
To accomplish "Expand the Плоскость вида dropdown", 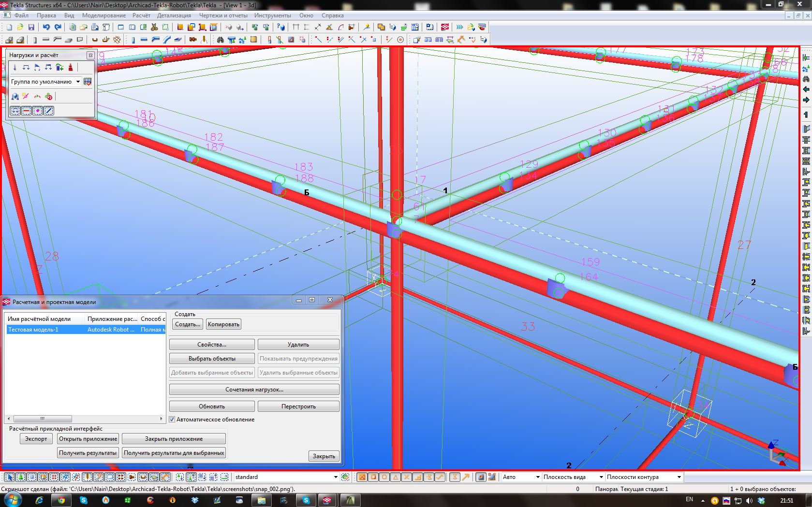I will click(x=601, y=477).
